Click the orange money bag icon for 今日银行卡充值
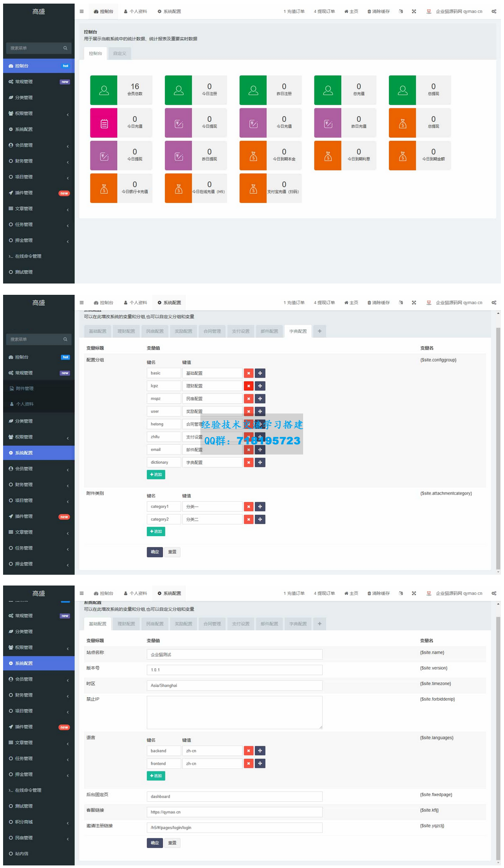504x868 pixels. [104, 188]
